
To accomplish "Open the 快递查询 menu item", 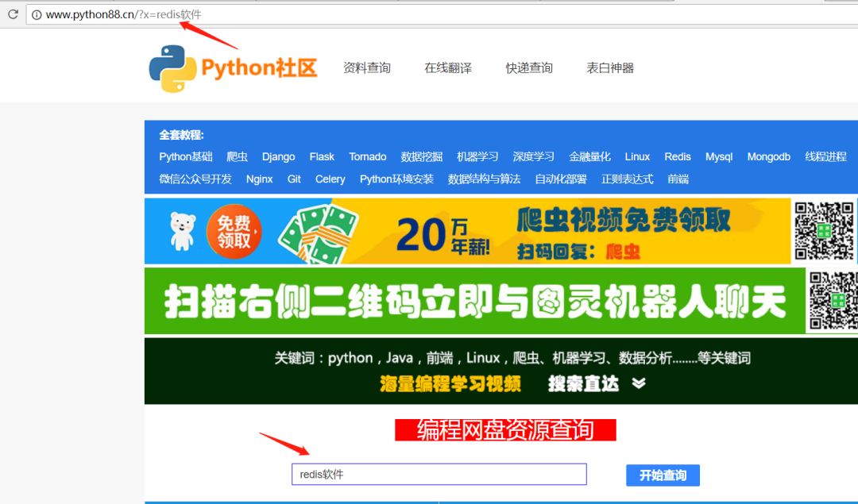I will pos(529,67).
